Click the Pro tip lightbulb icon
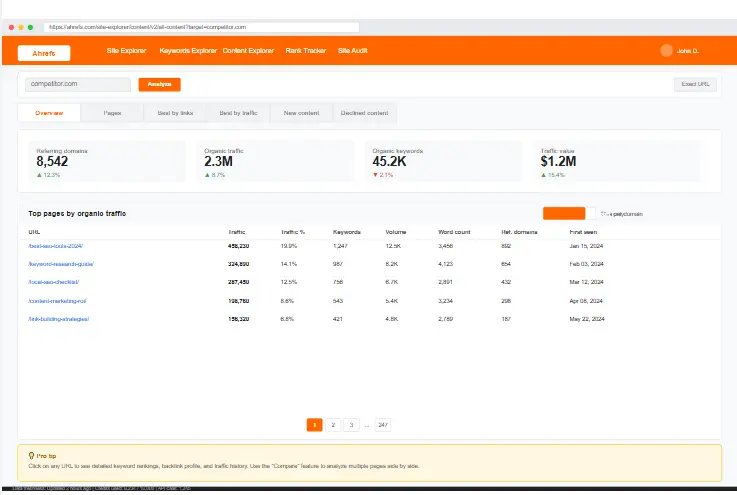This screenshot has height=495, width=737. pyautogui.click(x=31, y=456)
